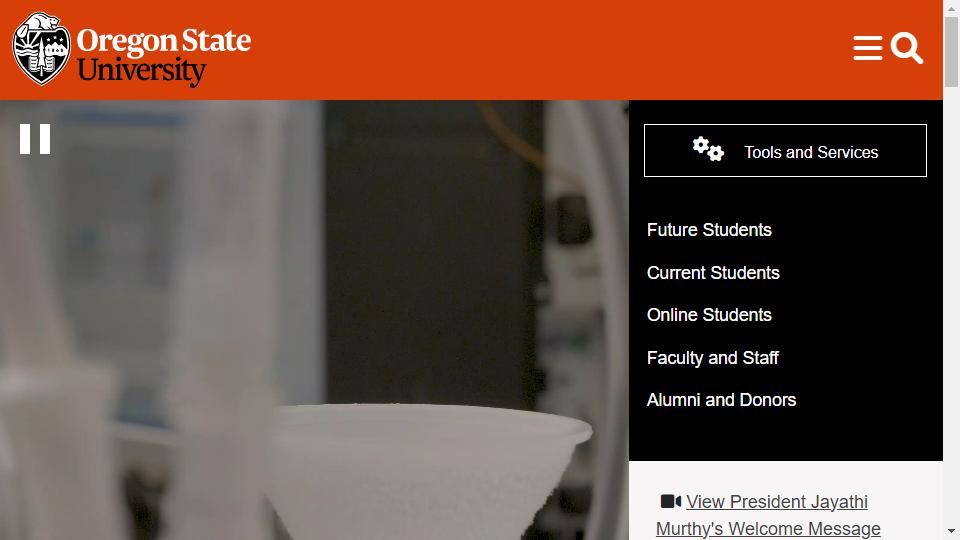Image resolution: width=960 pixels, height=540 pixels.
Task: Click the Oregon State University crest logo
Action: [x=41, y=49]
